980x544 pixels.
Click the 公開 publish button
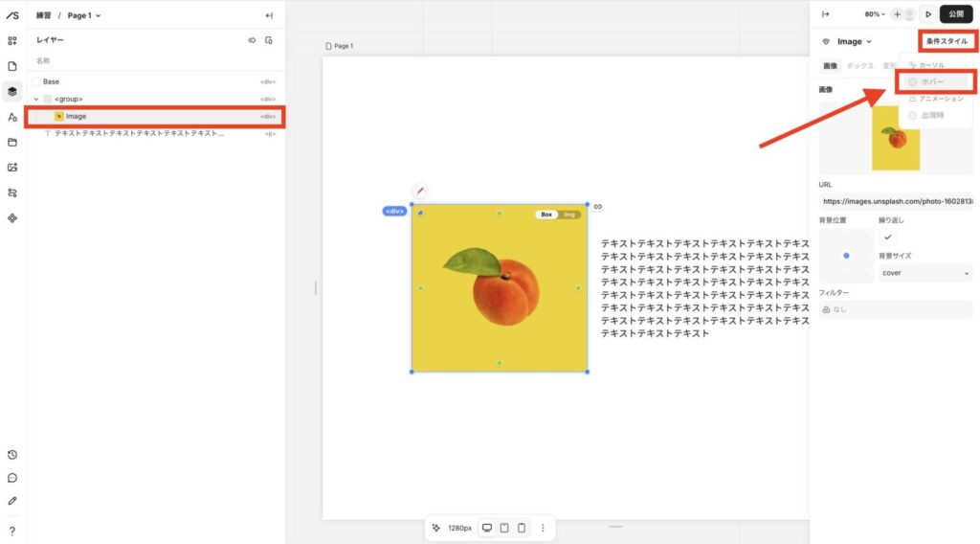click(x=956, y=14)
